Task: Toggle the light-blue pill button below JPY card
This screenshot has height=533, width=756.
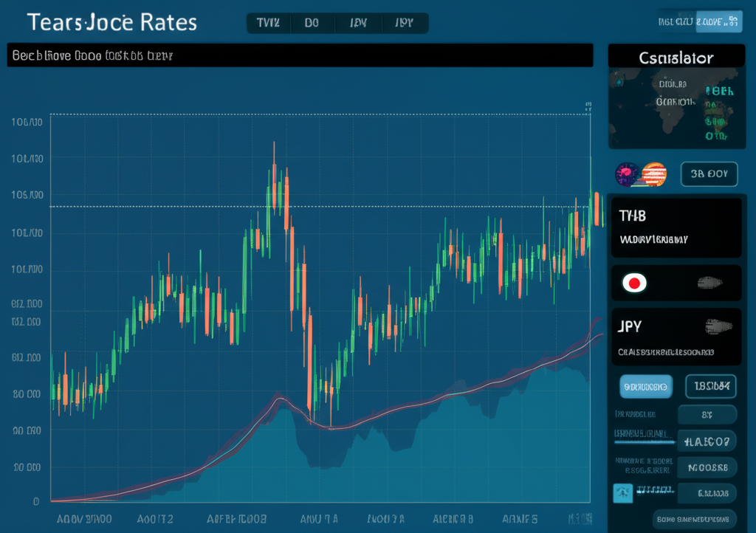Action: point(645,385)
